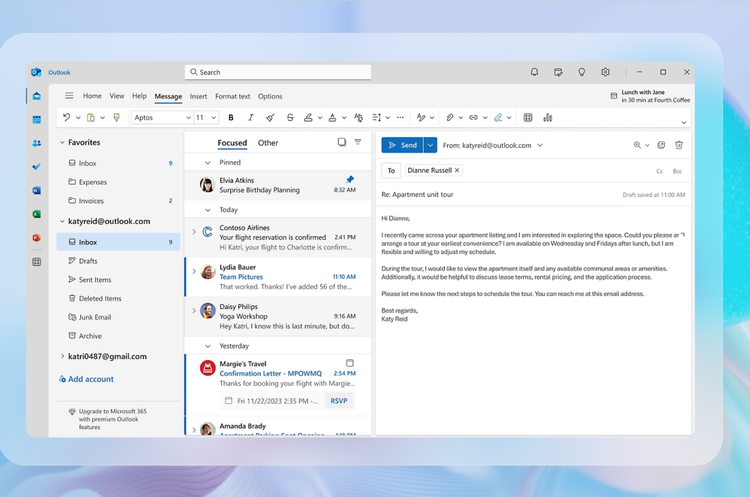Send the email with the Send button
This screenshot has height=497, width=750.
[x=402, y=145]
